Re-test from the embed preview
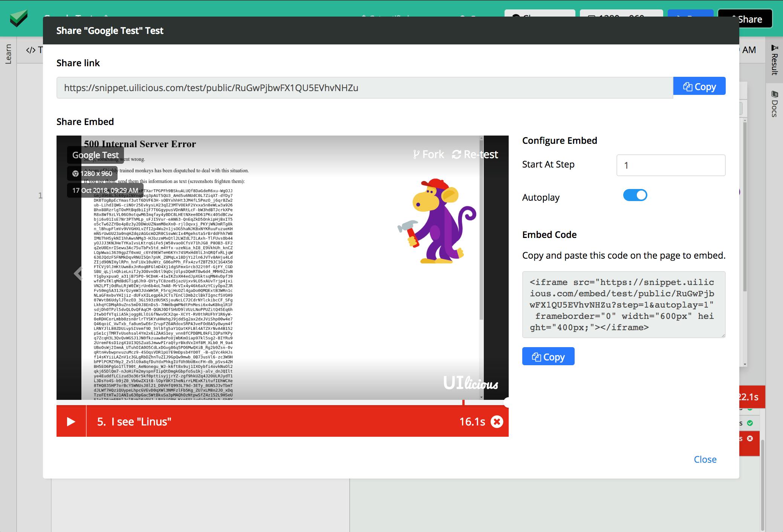Image resolution: width=783 pixels, height=532 pixels. 475,154
